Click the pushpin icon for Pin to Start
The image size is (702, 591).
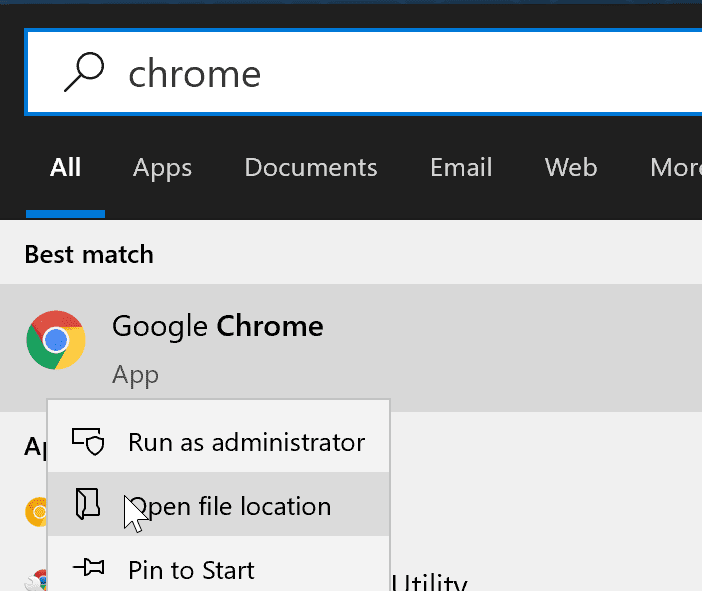89,569
